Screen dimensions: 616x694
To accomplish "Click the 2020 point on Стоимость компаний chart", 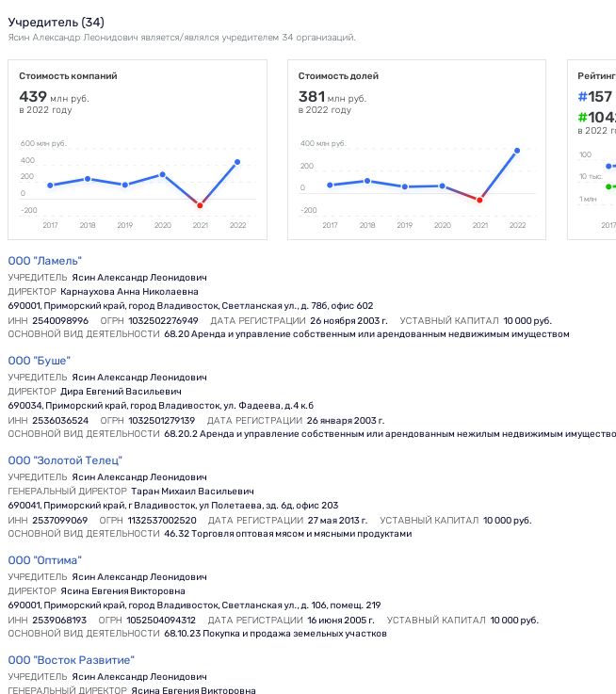I will pyautogui.click(x=163, y=174).
